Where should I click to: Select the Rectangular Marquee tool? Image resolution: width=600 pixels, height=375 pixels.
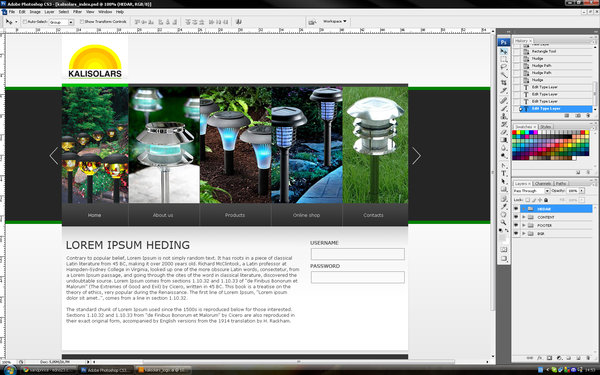[504, 59]
